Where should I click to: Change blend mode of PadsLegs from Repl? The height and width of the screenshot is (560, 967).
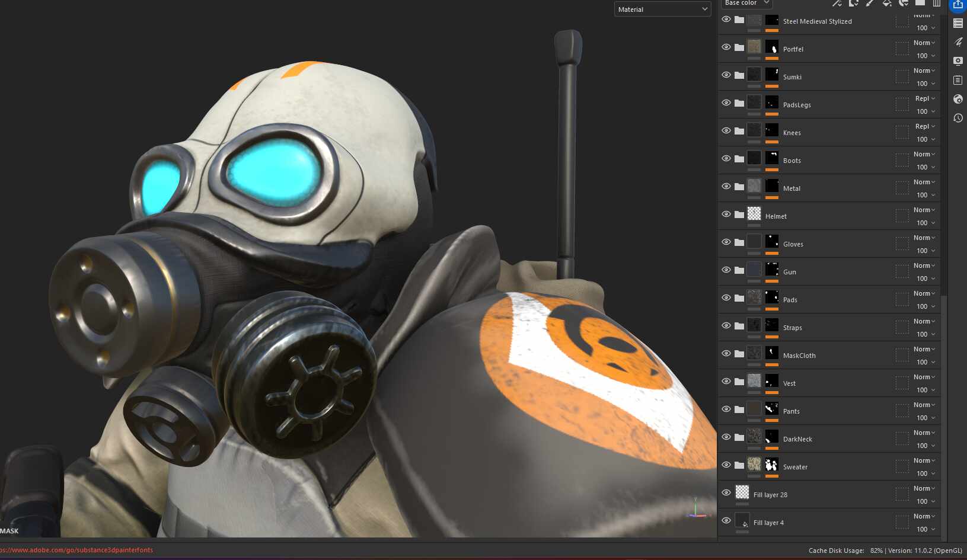924,98
